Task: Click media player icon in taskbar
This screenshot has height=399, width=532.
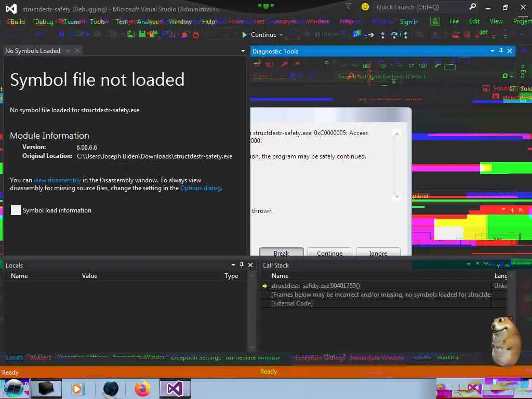Action: (x=77, y=389)
